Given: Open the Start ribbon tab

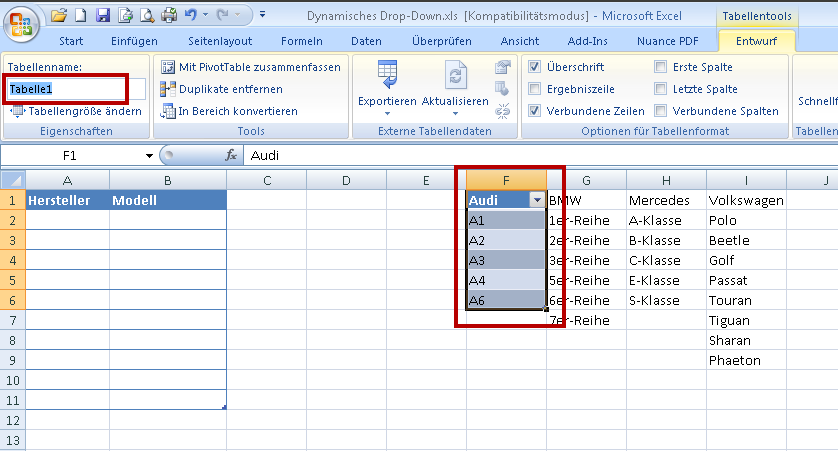Looking at the screenshot, I should pyautogui.click(x=71, y=41).
